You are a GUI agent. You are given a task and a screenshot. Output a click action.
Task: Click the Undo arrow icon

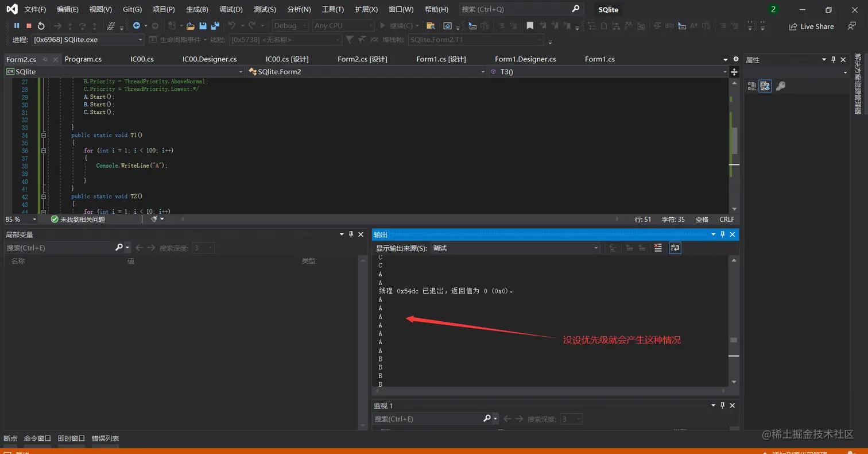(232, 26)
